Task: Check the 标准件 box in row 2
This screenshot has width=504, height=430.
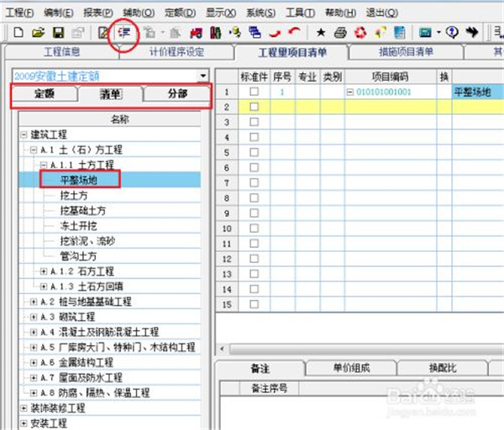Action: coord(254,107)
